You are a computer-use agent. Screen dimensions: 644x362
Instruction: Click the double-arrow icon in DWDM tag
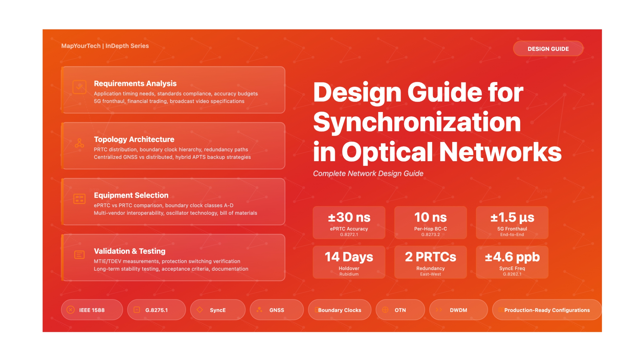439,310
